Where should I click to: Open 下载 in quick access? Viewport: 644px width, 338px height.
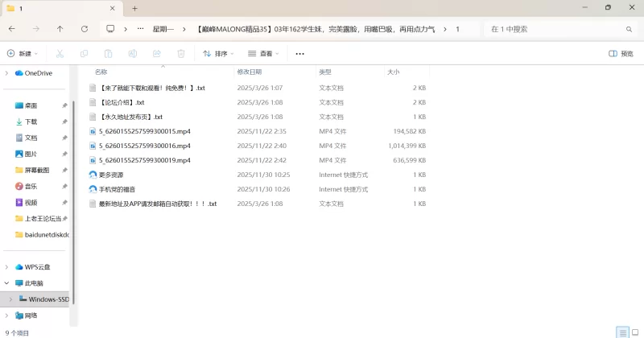click(31, 122)
